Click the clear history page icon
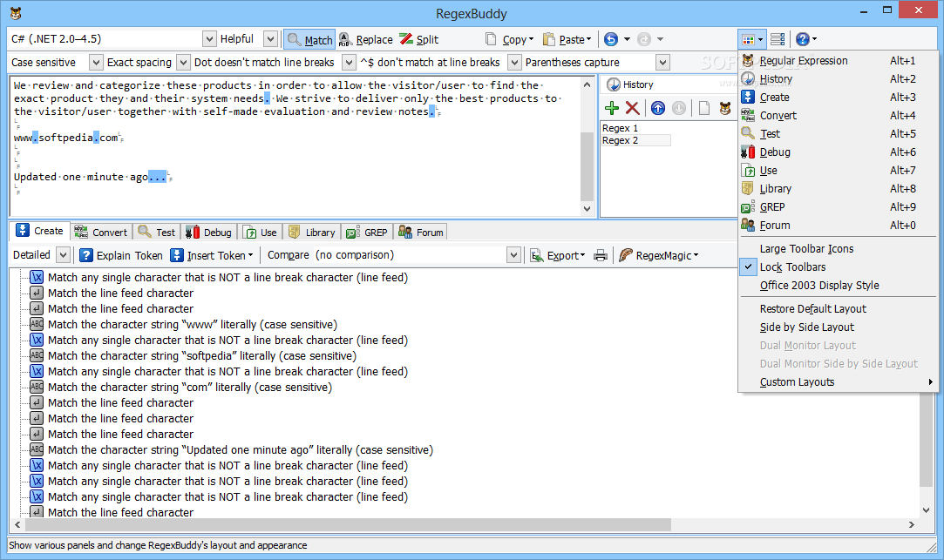This screenshot has width=944, height=560. pos(703,108)
